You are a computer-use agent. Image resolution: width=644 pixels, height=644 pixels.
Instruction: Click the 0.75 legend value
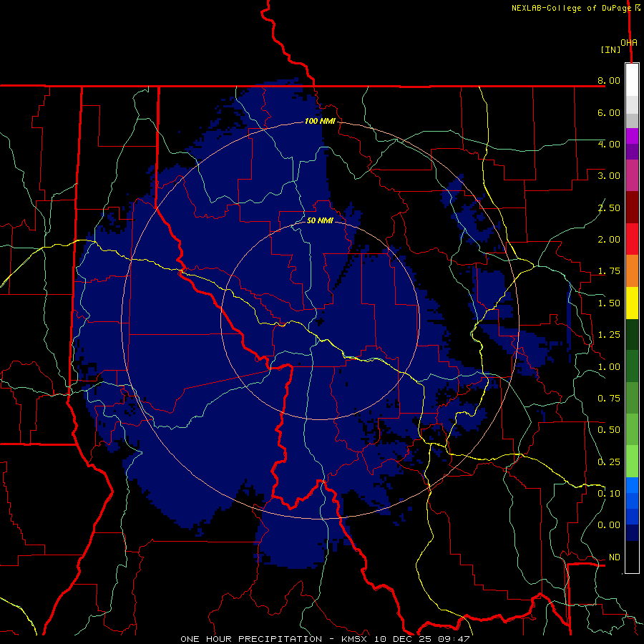(609, 399)
